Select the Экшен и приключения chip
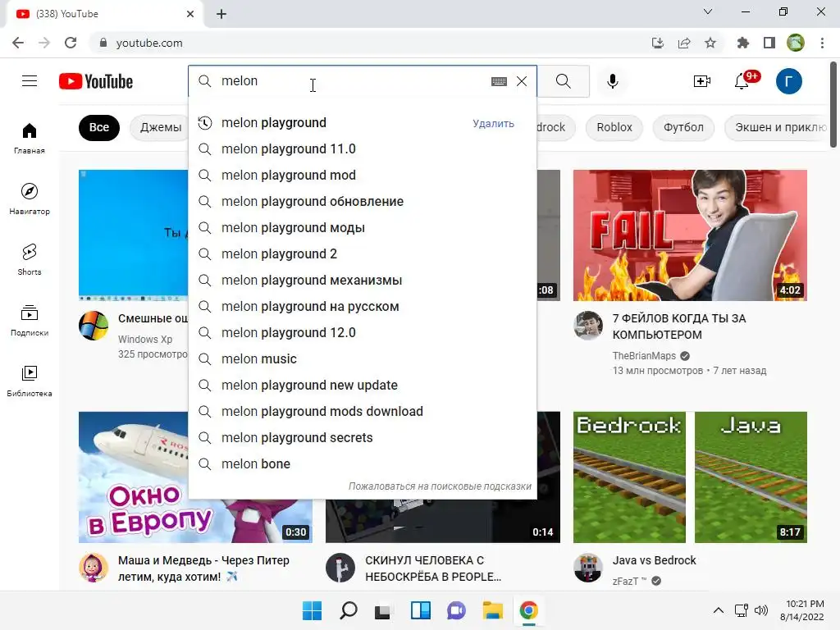This screenshot has width=840, height=630. [x=777, y=127]
